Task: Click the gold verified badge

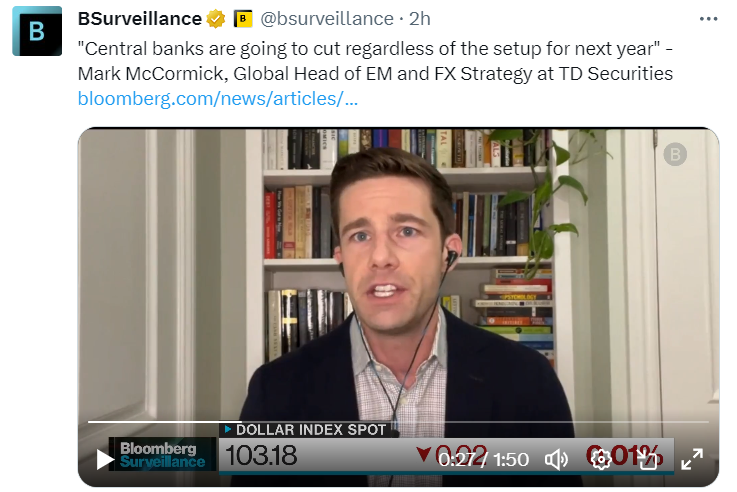Action: click(216, 19)
